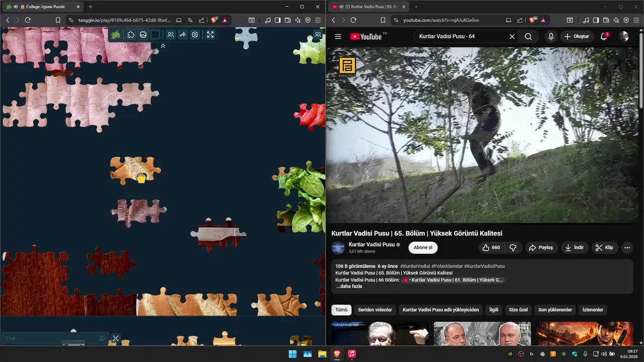Viewport: 644px width, 362px height.
Task: Open YouTube notifications bell
Action: [x=604, y=36]
